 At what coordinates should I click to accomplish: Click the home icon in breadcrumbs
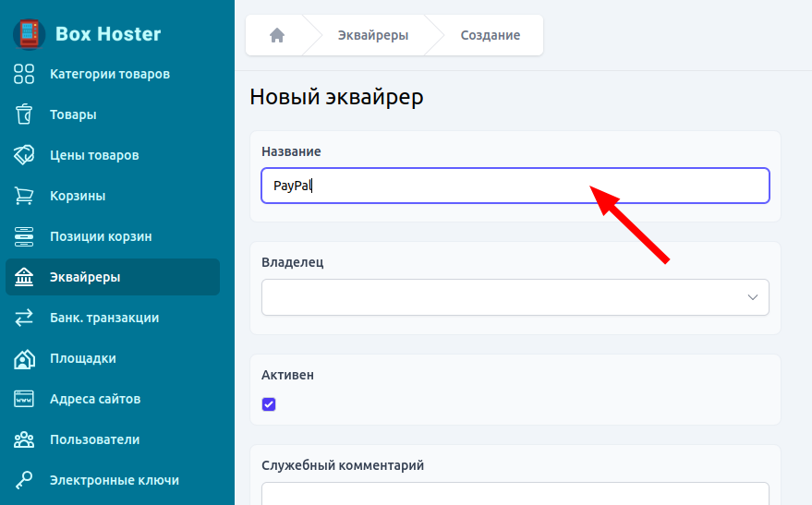[x=276, y=35]
